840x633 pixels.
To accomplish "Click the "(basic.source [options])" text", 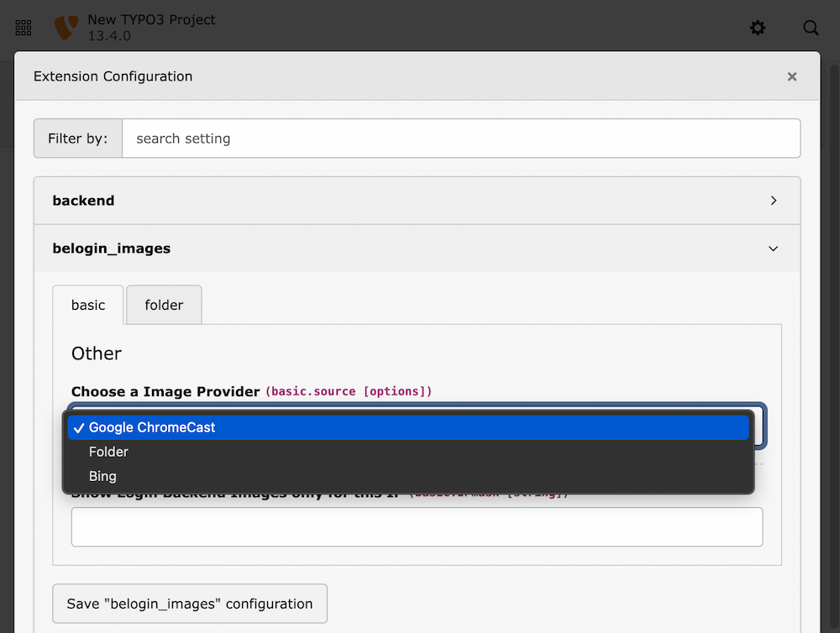I will (x=349, y=391).
